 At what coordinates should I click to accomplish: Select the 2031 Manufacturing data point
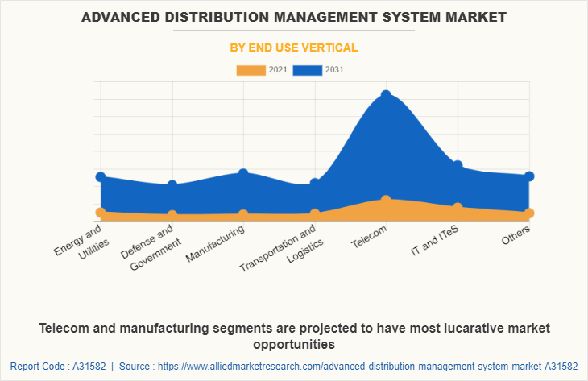pyautogui.click(x=243, y=174)
